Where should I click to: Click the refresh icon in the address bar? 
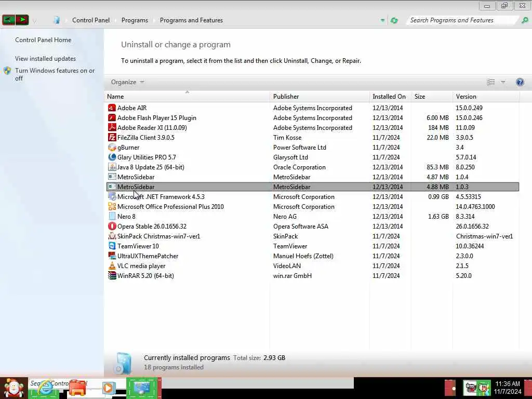(x=394, y=20)
